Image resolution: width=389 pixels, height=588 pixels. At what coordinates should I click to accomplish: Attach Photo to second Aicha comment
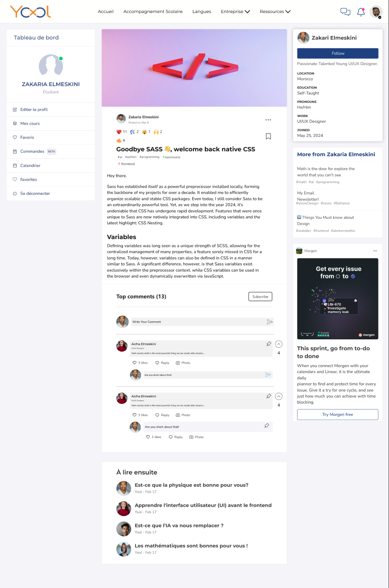click(183, 415)
